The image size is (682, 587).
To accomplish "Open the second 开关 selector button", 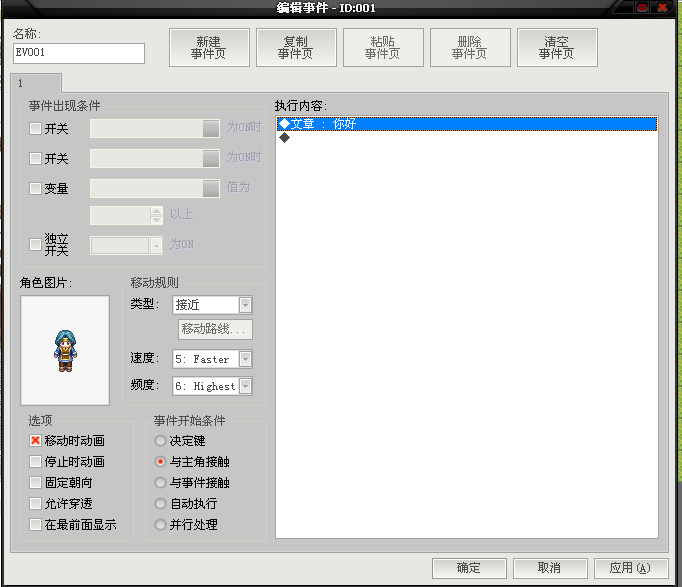I will pos(211,158).
